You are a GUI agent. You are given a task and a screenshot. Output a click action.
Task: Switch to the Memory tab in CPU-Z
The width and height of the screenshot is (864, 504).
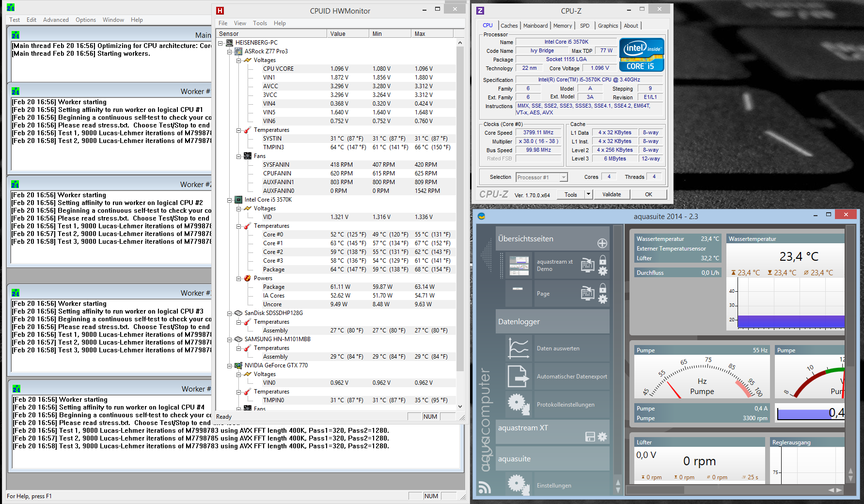[563, 26]
